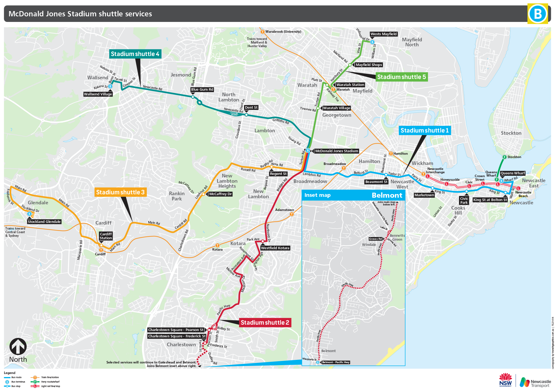555x392 pixels.
Task: Click the Charlestown Square - Pearson St label
Action: pyautogui.click(x=176, y=330)
